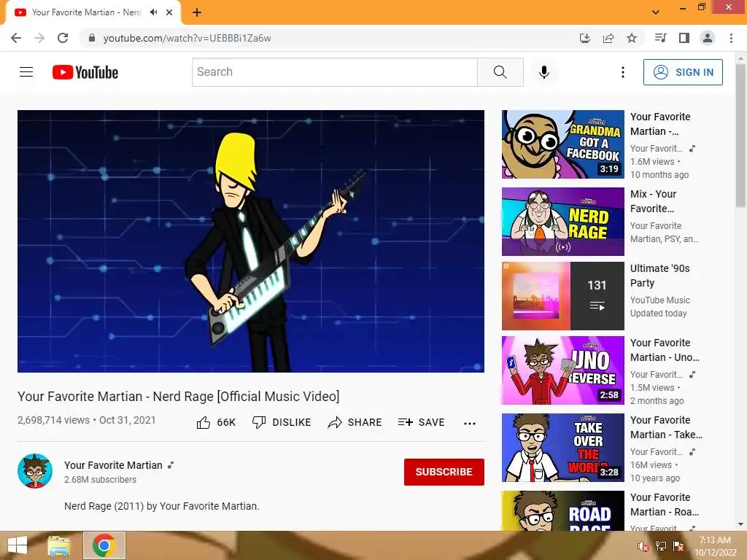Subscribe to Your Favorite Martian

coord(444,472)
